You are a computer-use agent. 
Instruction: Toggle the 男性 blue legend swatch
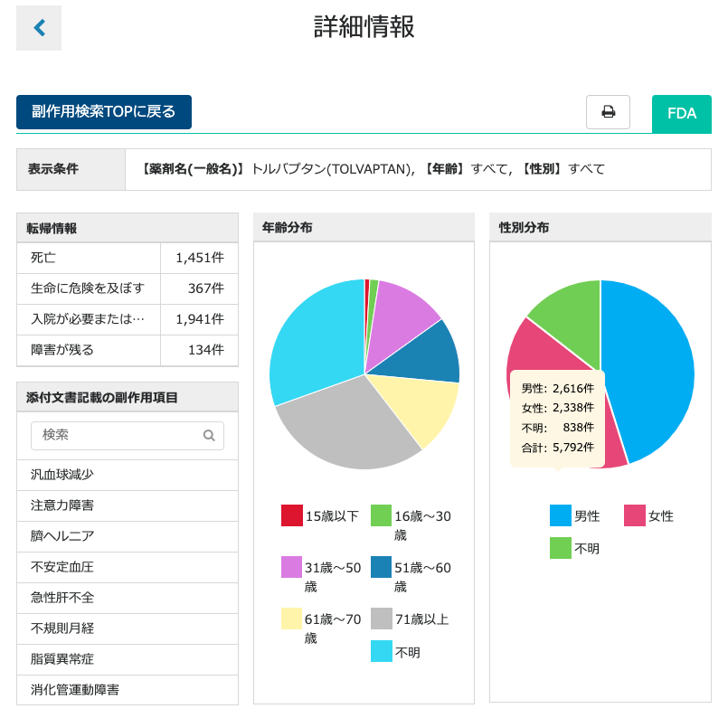point(561,515)
